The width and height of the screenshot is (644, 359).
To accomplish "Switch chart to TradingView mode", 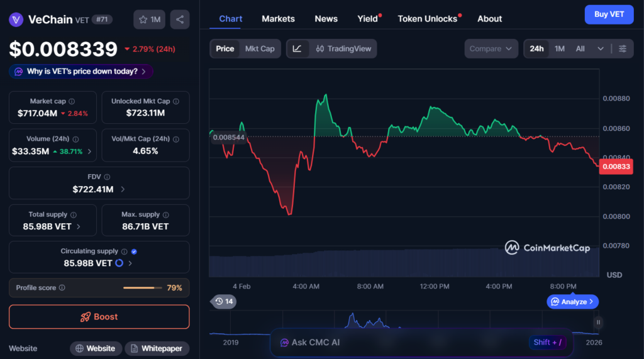I will click(x=343, y=48).
